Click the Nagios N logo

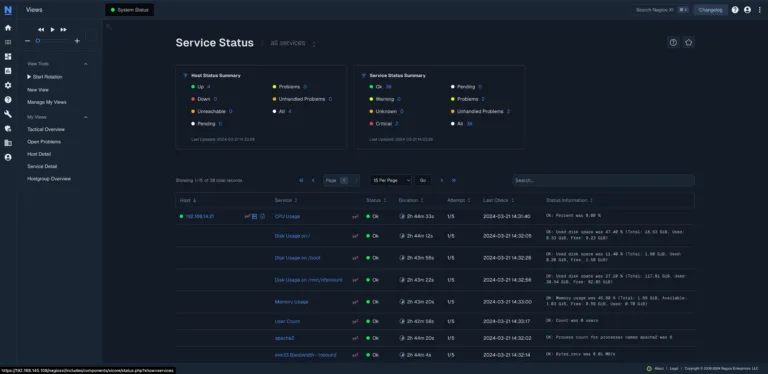(8, 10)
